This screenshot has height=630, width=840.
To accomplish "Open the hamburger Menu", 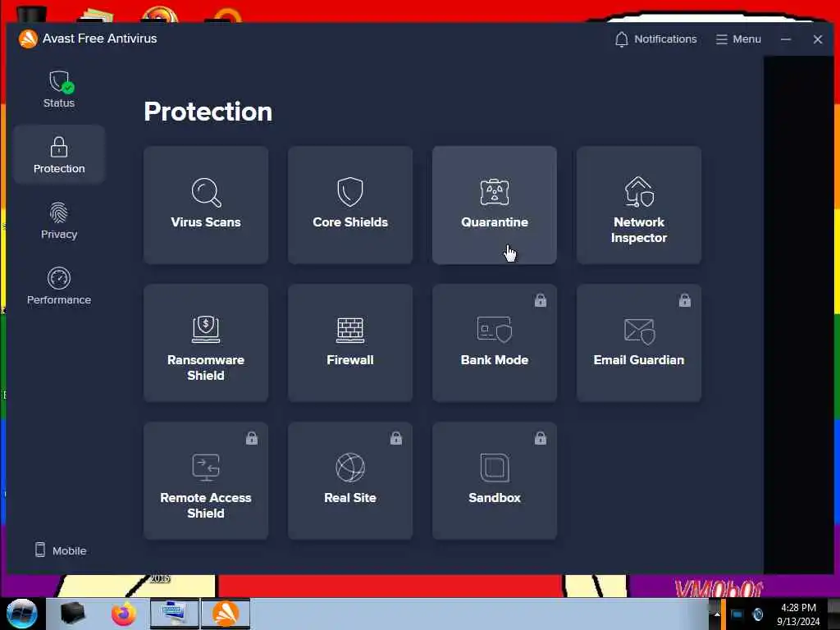I will click(738, 39).
